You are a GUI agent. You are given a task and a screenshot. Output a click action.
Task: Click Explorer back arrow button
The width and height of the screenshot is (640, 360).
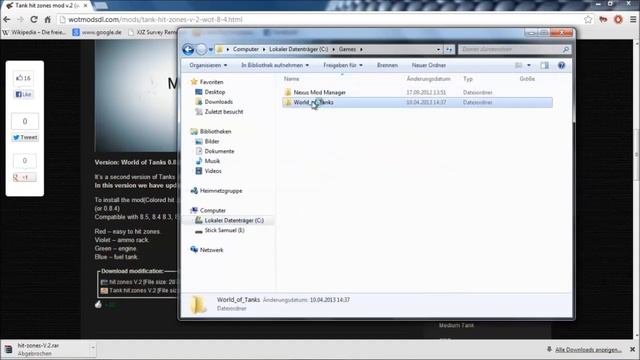188,49
